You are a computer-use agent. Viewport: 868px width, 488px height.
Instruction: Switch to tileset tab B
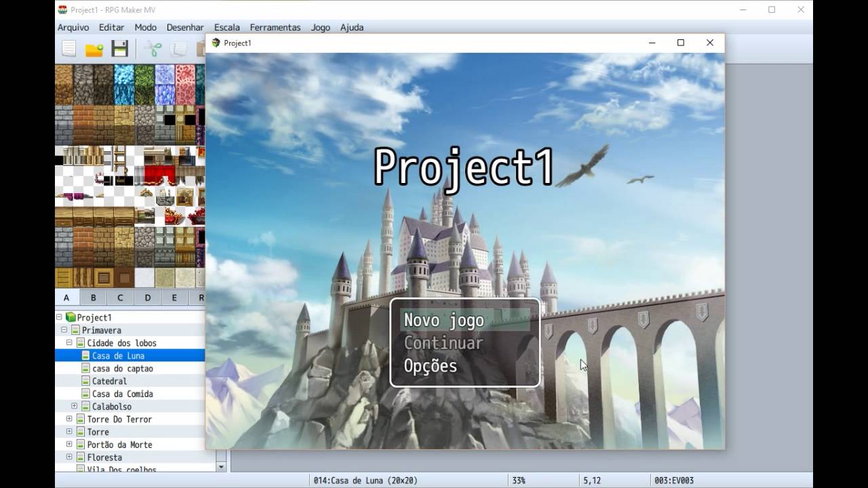click(94, 298)
